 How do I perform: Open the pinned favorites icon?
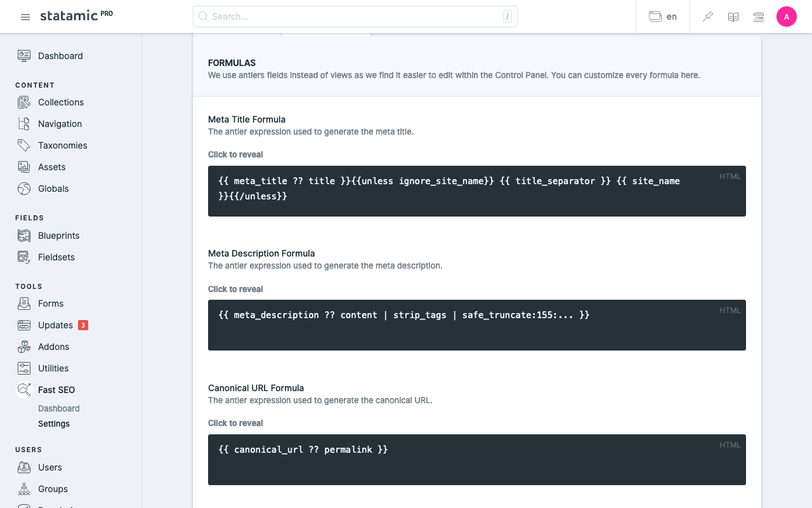point(708,17)
